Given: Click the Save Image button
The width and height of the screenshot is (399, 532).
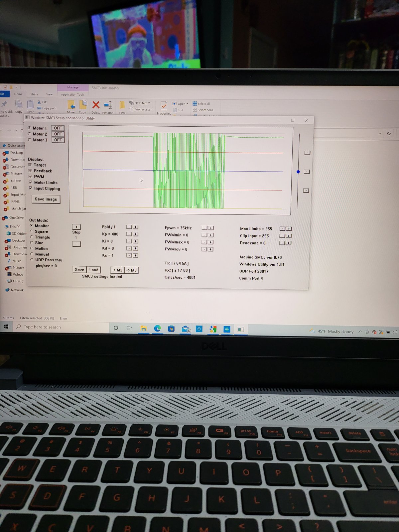Looking at the screenshot, I should click(46, 199).
